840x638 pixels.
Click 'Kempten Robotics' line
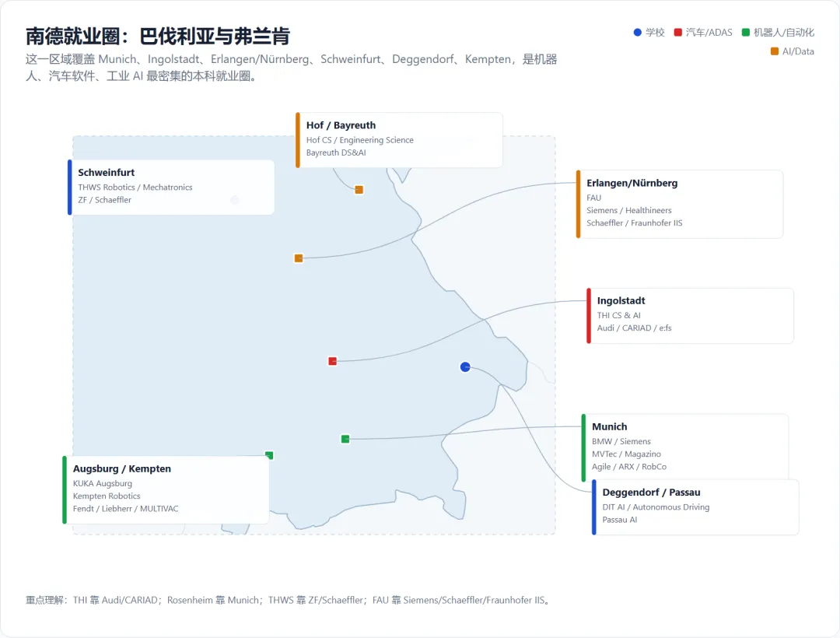click(x=107, y=496)
